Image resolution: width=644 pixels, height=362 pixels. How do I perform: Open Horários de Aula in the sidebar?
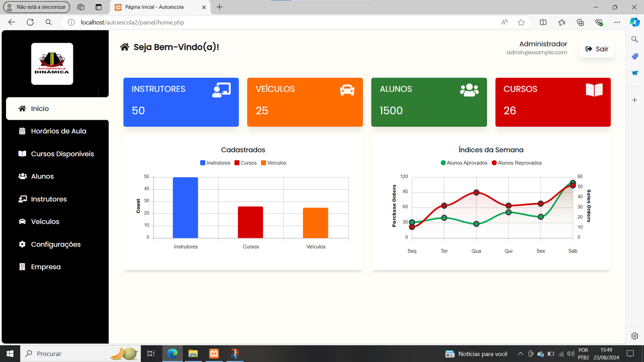click(x=58, y=131)
